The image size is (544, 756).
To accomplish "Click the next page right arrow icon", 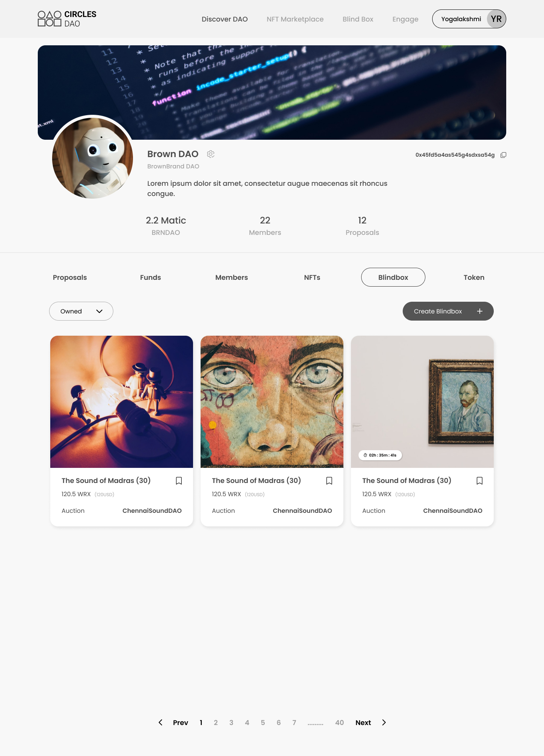I will tap(384, 722).
